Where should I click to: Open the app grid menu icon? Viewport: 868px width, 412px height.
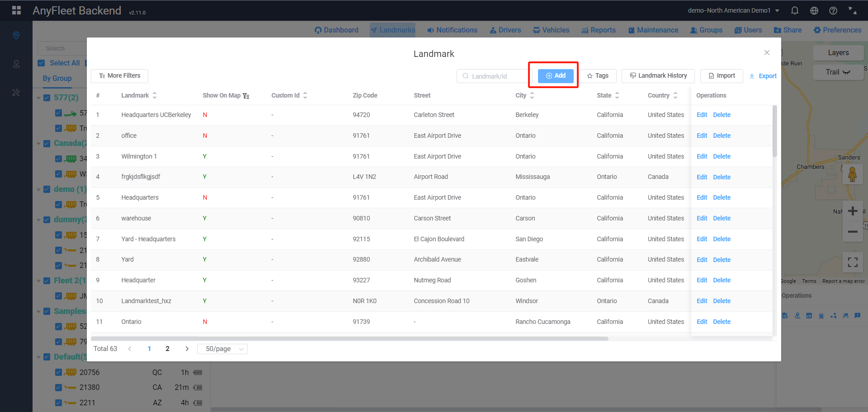(x=17, y=10)
